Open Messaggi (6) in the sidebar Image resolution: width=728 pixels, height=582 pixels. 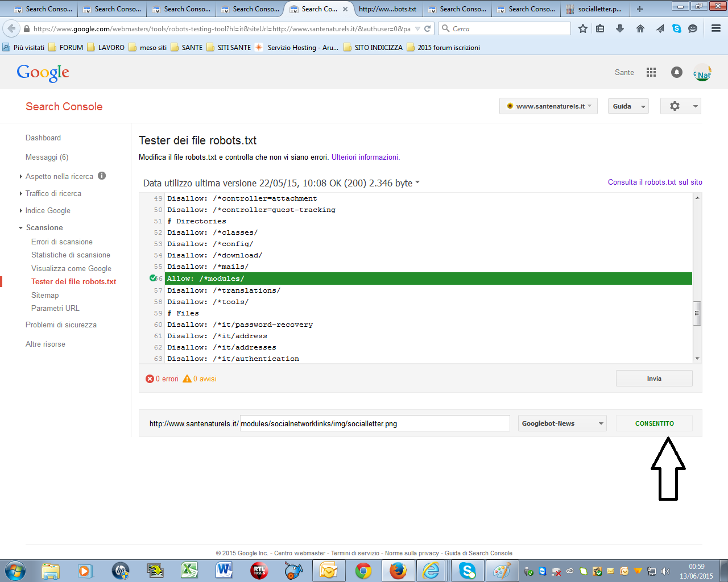47,157
